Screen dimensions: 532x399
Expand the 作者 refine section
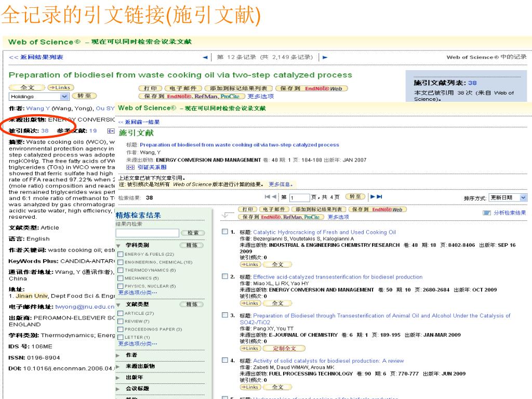point(118,355)
